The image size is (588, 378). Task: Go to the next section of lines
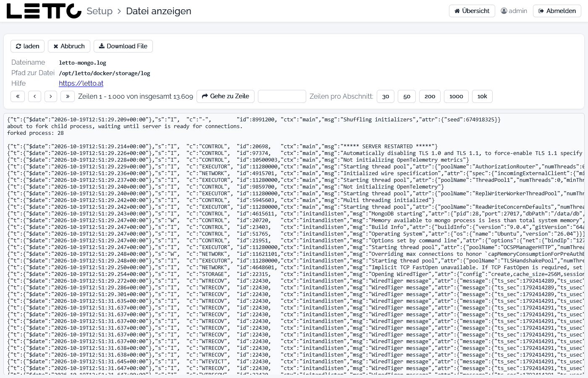pos(51,96)
